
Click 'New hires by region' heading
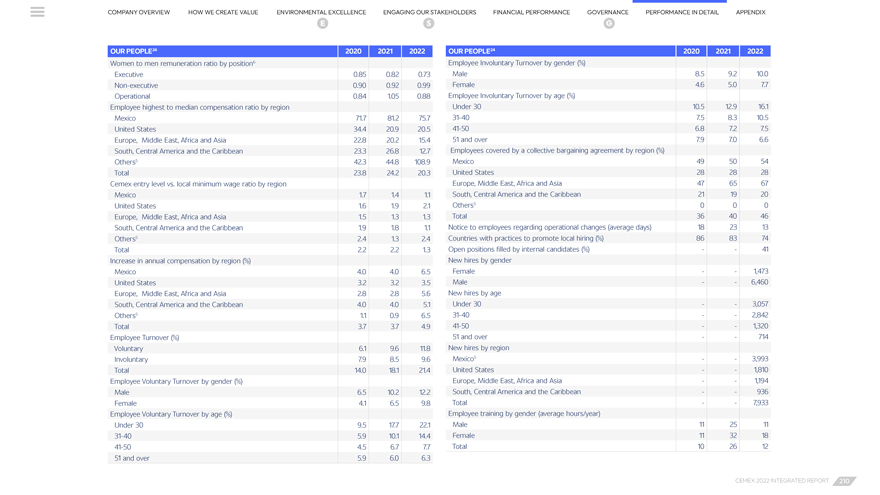(x=478, y=348)
